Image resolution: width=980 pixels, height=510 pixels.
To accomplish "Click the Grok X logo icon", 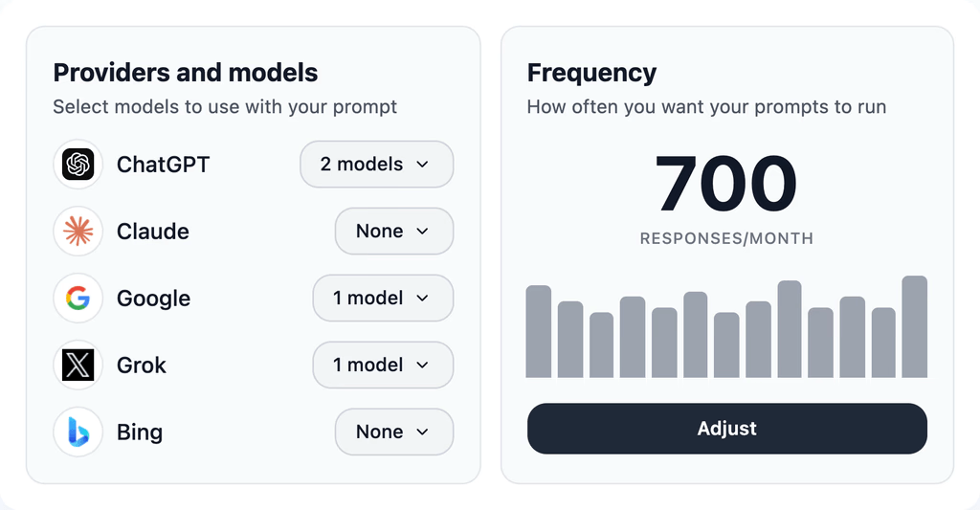I will point(78,366).
